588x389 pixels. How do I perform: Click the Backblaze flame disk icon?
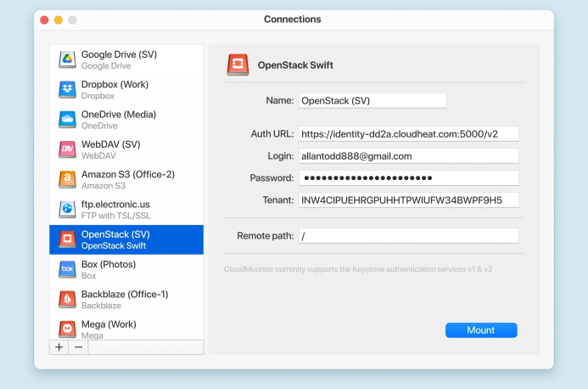(68, 299)
